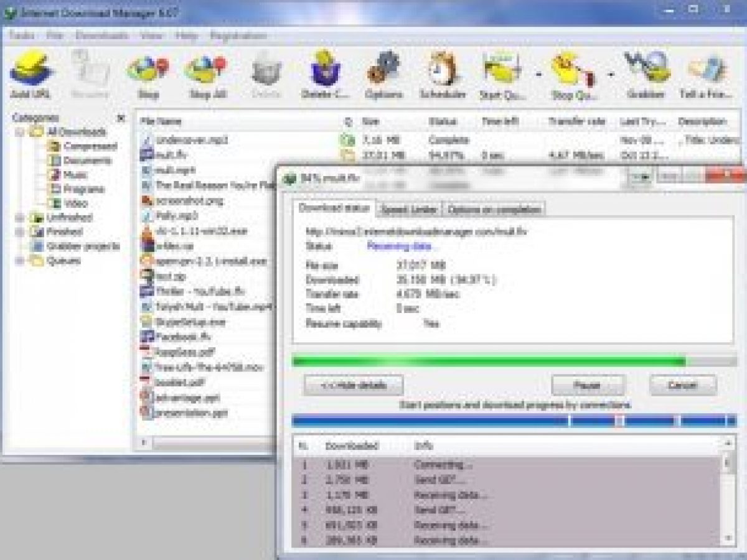Collapse the All Downloads tree node
The height and width of the screenshot is (560, 747).
pos(19,132)
